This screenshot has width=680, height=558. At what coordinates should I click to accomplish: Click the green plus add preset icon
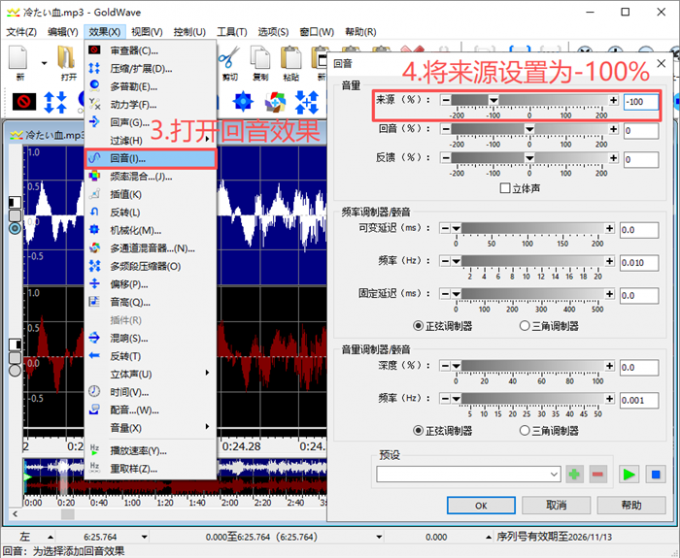(x=575, y=474)
